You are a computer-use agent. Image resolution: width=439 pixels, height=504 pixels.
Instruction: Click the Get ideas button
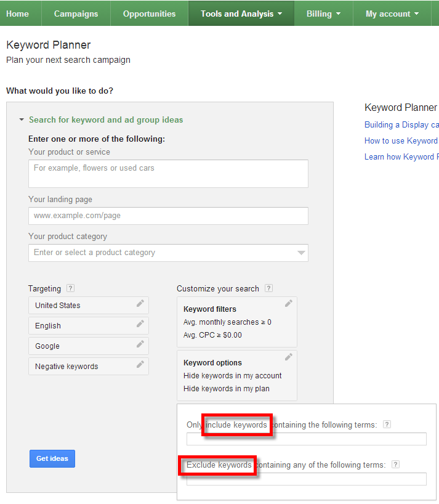point(52,458)
